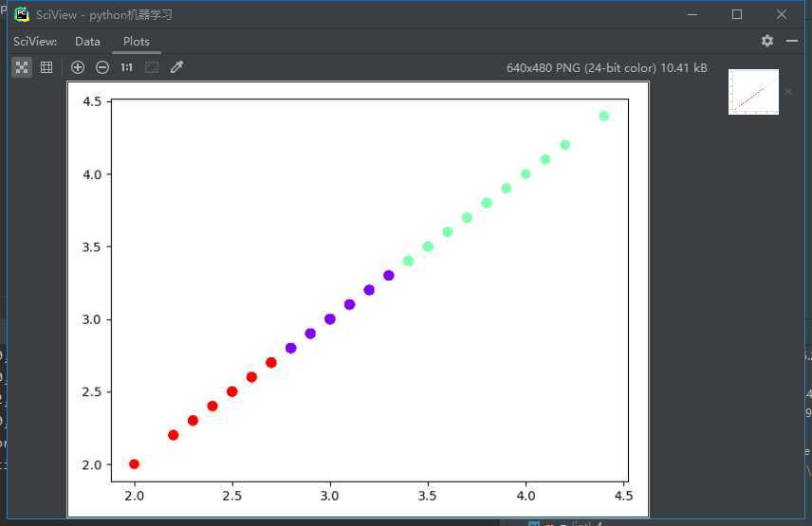This screenshot has width=812, height=526.
Task: Click the PyCharm application icon in title bar
Action: point(22,14)
